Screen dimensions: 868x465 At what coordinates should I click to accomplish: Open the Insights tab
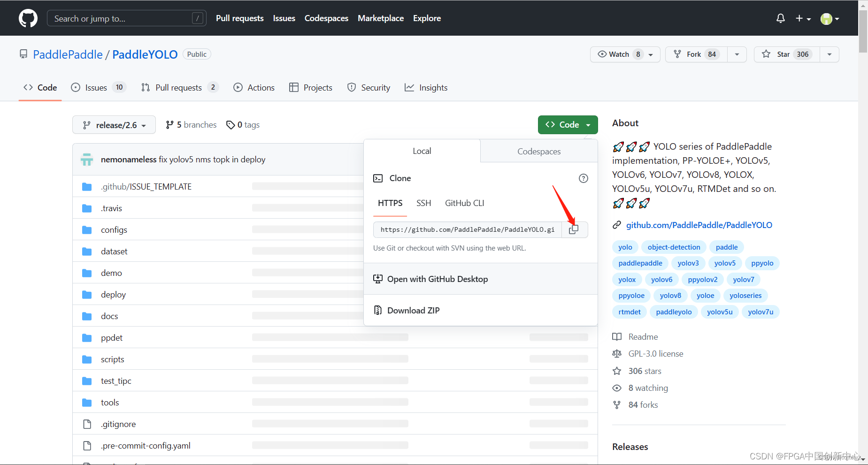(x=426, y=88)
